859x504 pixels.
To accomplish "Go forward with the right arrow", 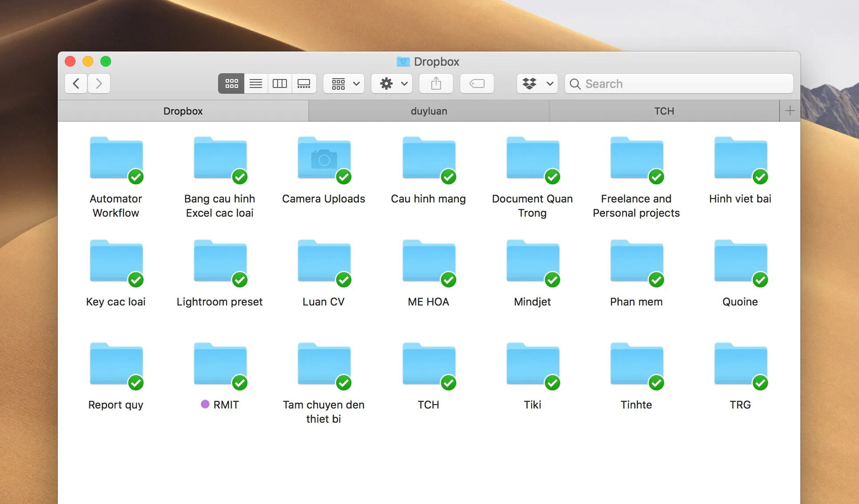I will [99, 83].
